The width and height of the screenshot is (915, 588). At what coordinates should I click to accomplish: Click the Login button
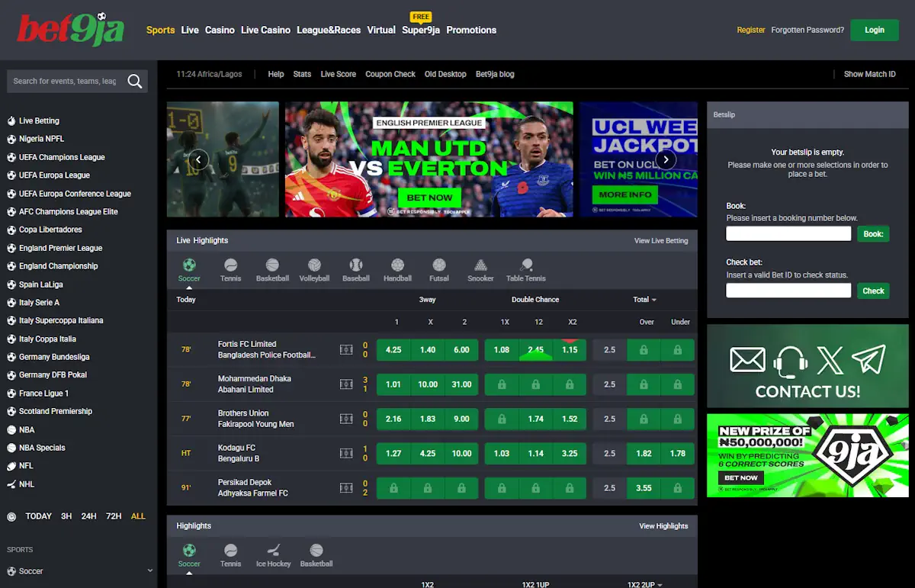click(x=874, y=31)
